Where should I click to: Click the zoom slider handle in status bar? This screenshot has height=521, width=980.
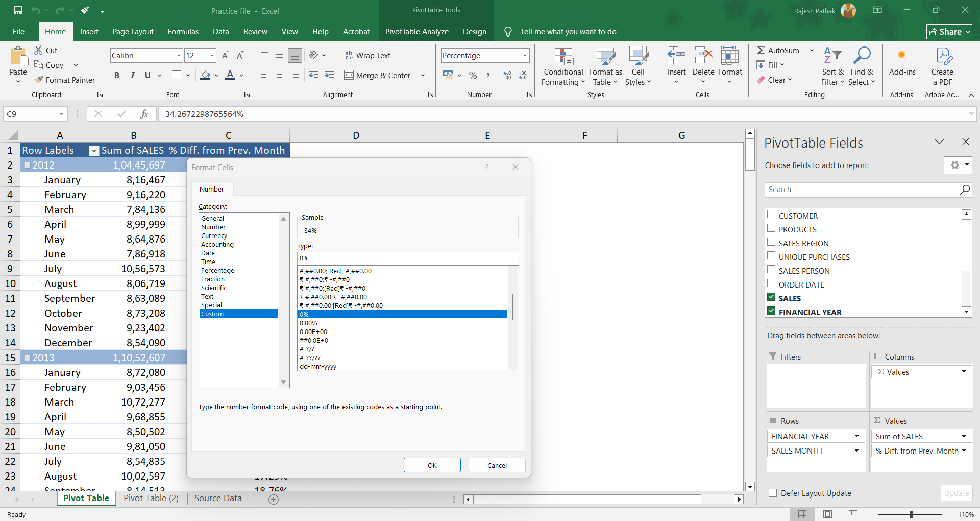(911, 514)
